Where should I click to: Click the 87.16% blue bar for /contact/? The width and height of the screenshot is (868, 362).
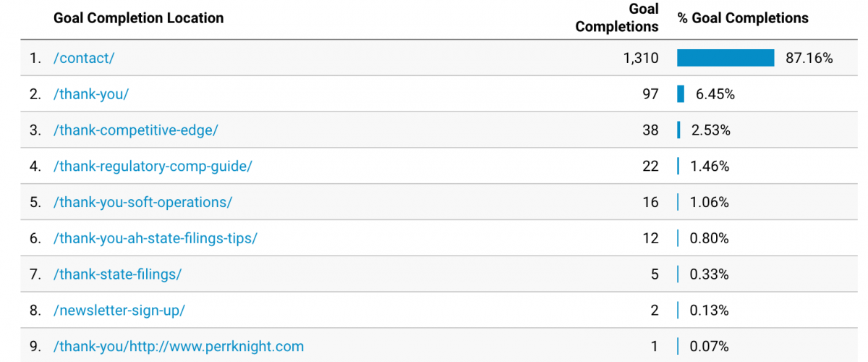[726, 58]
